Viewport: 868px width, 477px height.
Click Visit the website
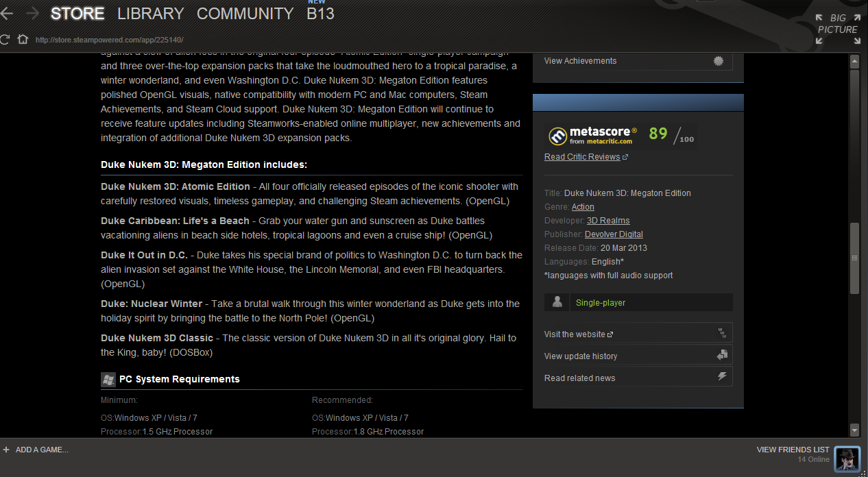pyautogui.click(x=575, y=334)
